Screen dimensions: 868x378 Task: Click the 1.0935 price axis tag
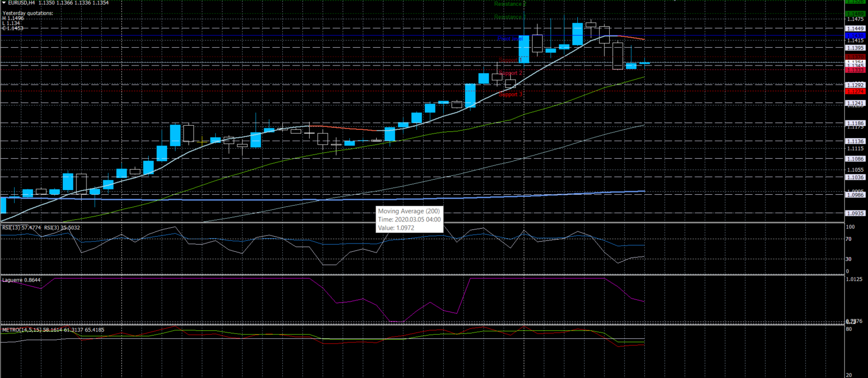pos(855,213)
